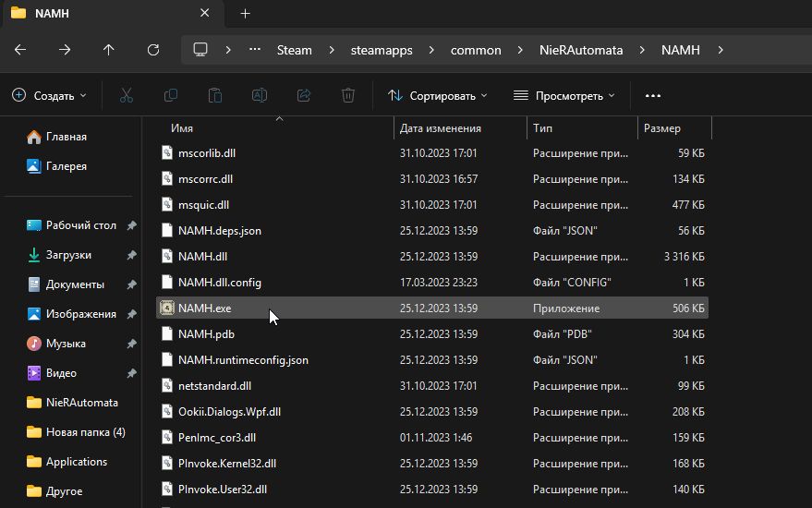
Task: Open Видео in the sidebar
Action: [51, 373]
